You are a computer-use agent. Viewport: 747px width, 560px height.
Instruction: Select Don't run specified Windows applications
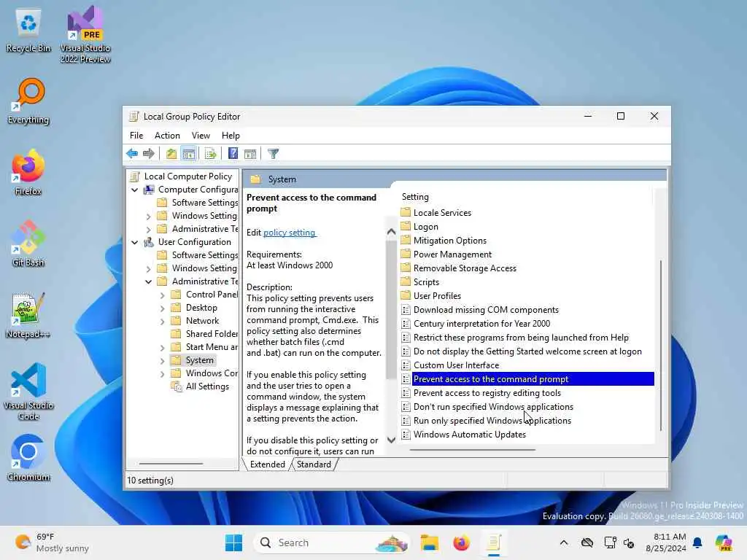pyautogui.click(x=493, y=407)
